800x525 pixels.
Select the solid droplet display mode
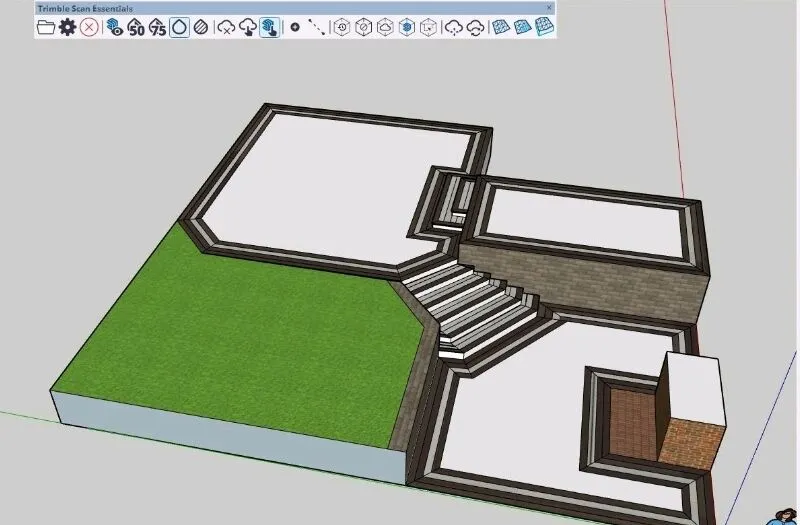179,27
